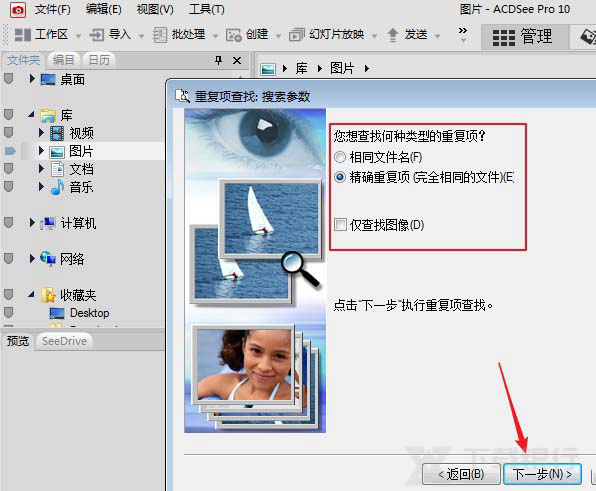Click the ACDSee red camera logo icon
The image size is (596, 491).
17,10
